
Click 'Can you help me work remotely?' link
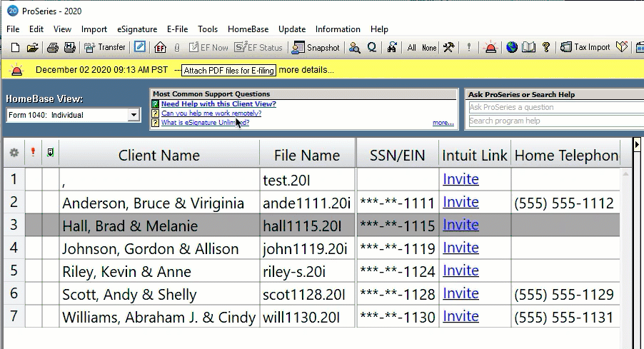[211, 113]
